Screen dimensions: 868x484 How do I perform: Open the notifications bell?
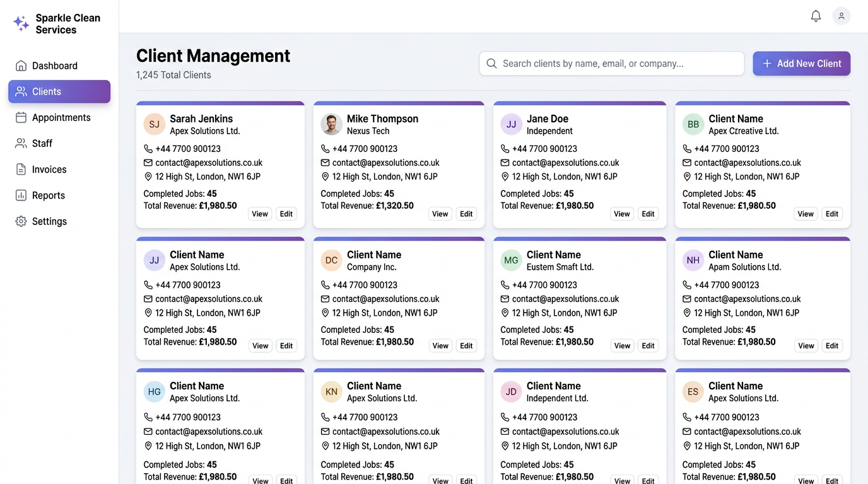coord(816,16)
